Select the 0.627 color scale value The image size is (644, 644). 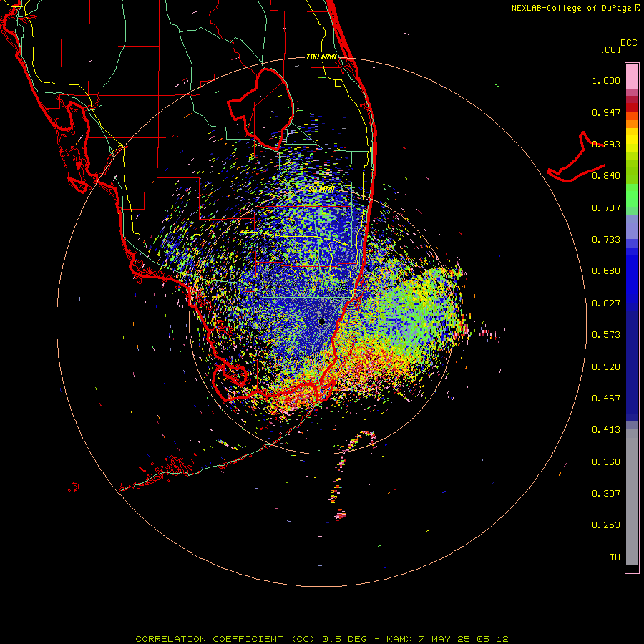point(606,303)
